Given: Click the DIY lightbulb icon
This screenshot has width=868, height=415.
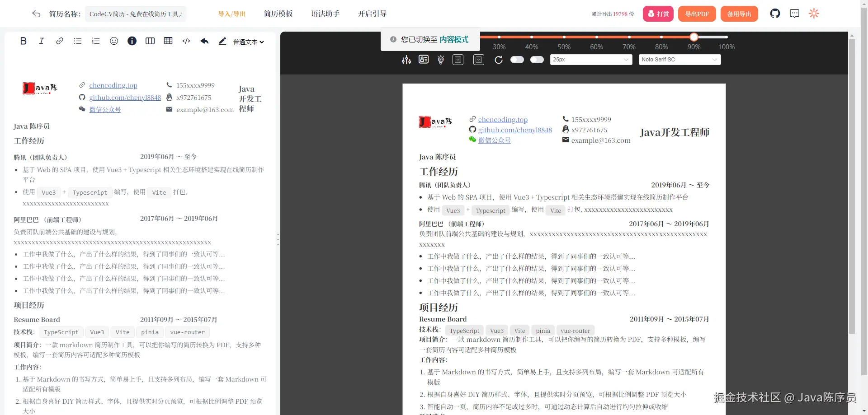Looking at the screenshot, I should click(441, 60).
